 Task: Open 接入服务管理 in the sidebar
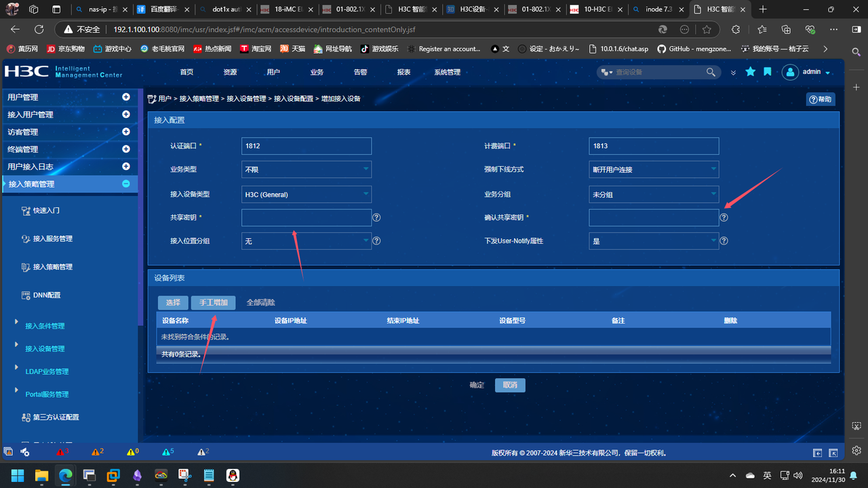pyautogui.click(x=52, y=239)
